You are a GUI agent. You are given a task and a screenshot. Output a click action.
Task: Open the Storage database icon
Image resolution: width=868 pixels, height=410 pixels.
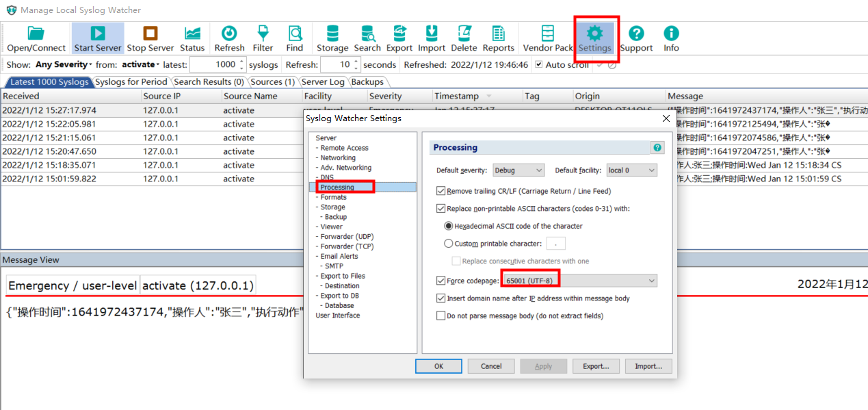[332, 39]
